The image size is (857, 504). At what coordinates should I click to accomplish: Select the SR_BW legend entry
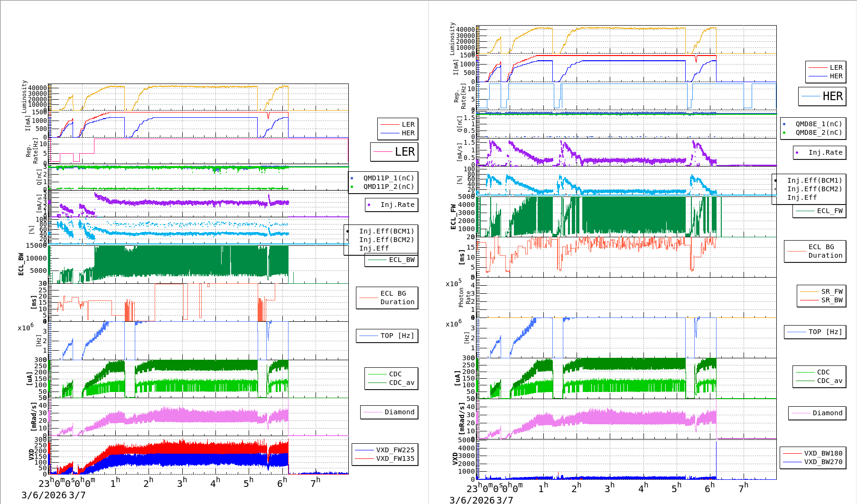coord(821,300)
